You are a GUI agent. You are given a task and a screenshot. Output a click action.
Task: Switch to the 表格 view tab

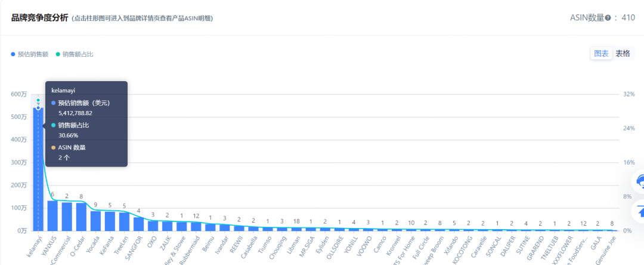click(623, 53)
